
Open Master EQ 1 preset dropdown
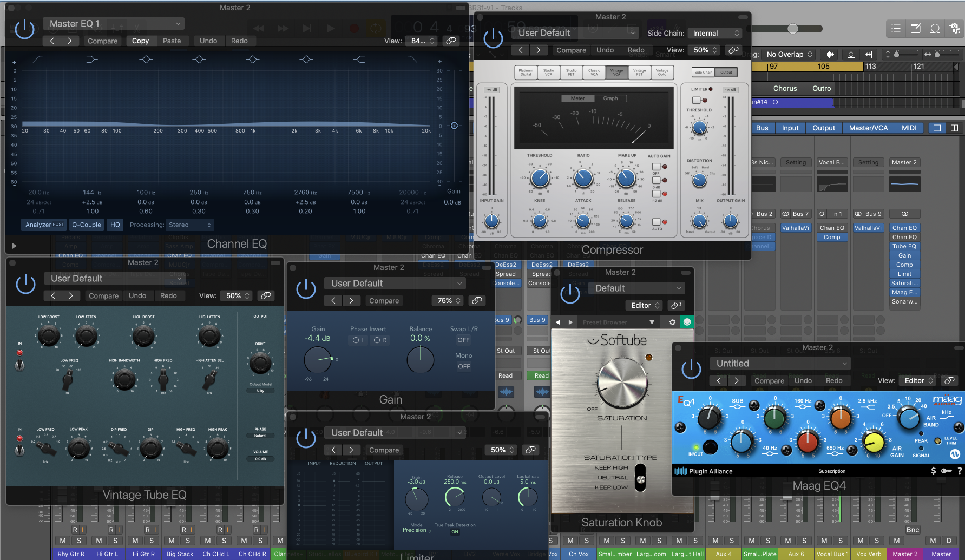pyautogui.click(x=114, y=23)
